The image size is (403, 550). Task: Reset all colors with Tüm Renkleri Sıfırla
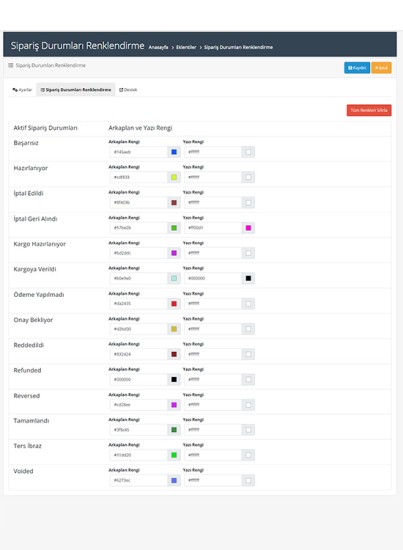pos(369,110)
